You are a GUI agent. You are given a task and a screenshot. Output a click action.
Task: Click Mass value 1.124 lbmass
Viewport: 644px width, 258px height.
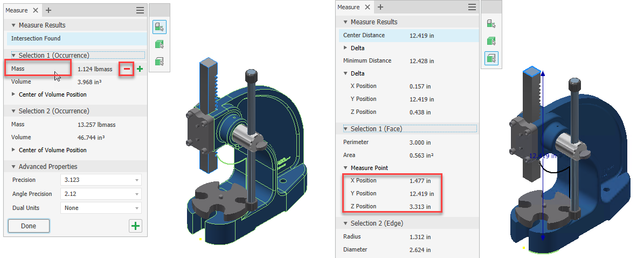tap(95, 69)
